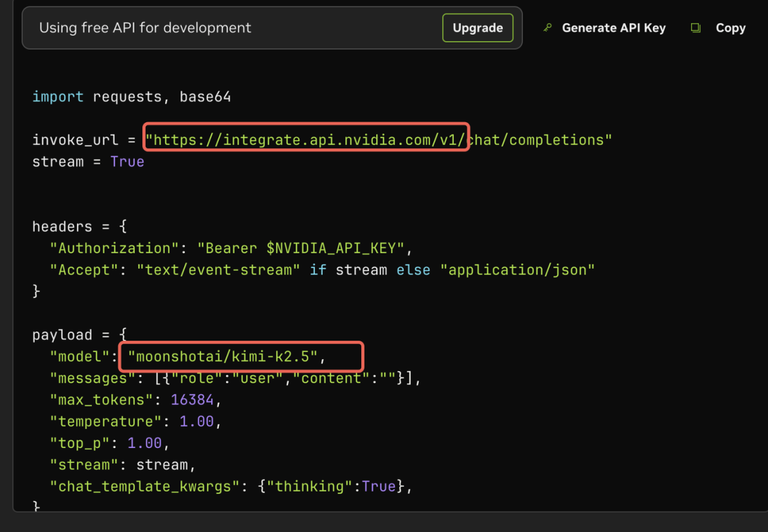Click the key icon beside Generate API Key
This screenshot has height=532, width=768.
click(547, 28)
